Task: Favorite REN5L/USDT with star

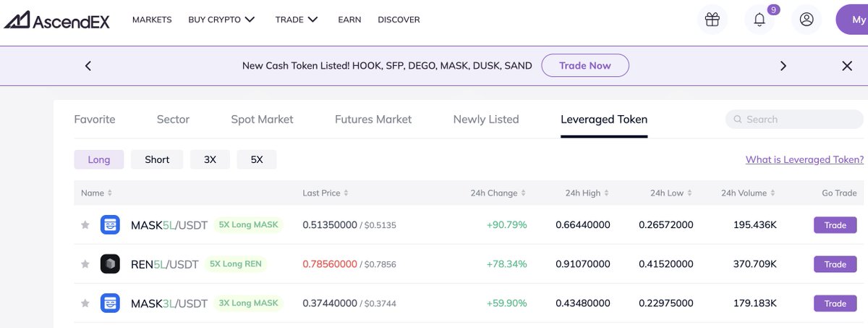Action: tap(85, 264)
